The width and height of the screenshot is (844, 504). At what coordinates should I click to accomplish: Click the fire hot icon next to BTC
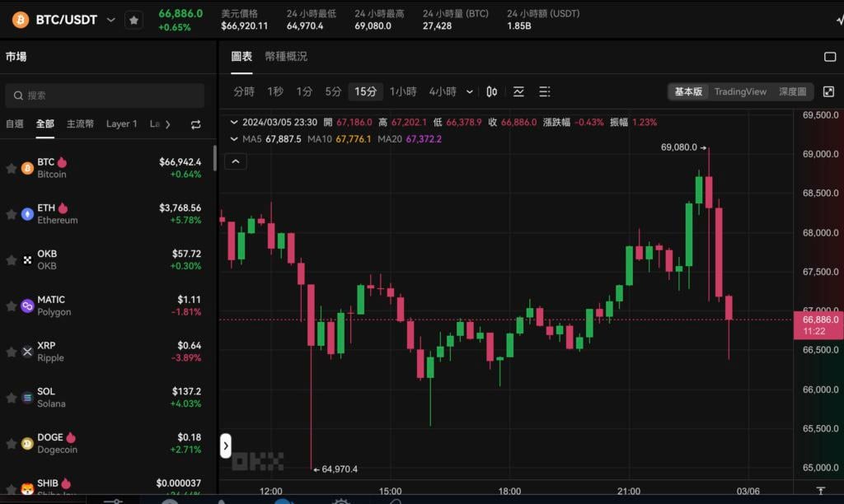pyautogui.click(x=63, y=162)
